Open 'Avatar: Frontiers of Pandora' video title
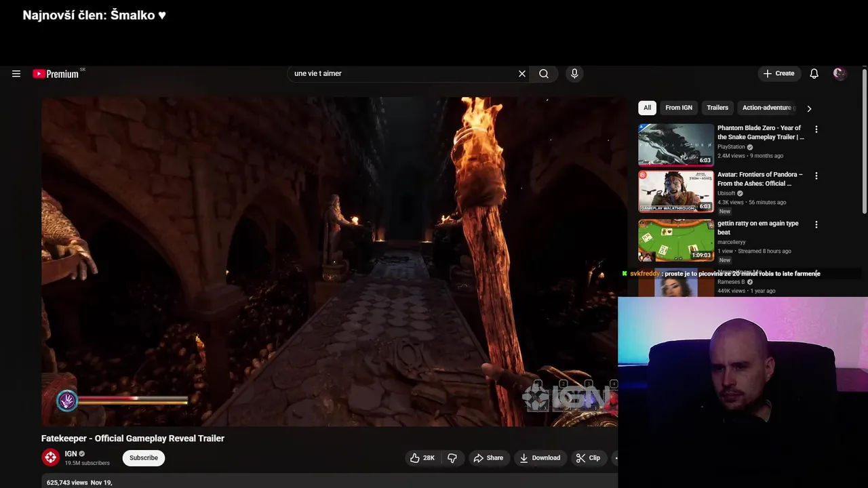This screenshot has width=868, height=488. coord(760,179)
